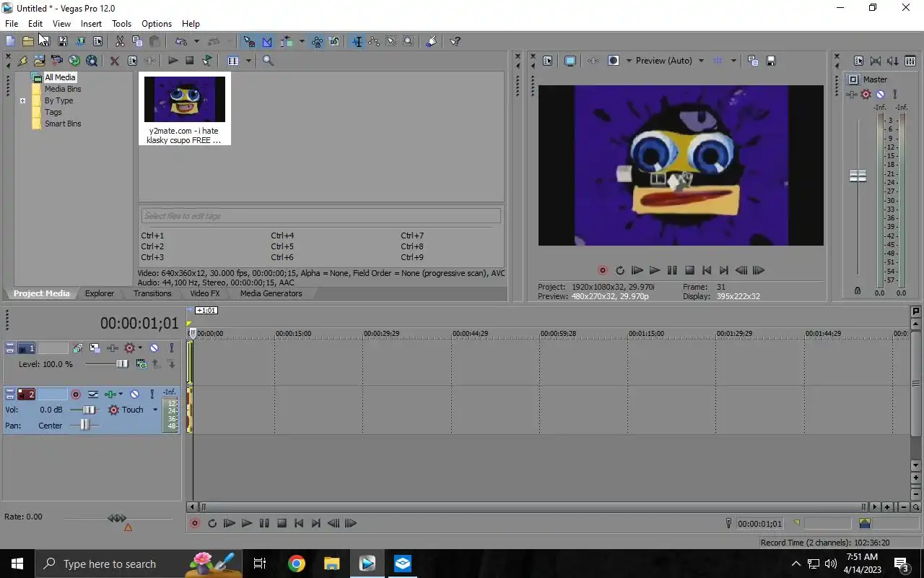
Task: Toggle Loop Playback under video preview
Action: pyautogui.click(x=619, y=270)
